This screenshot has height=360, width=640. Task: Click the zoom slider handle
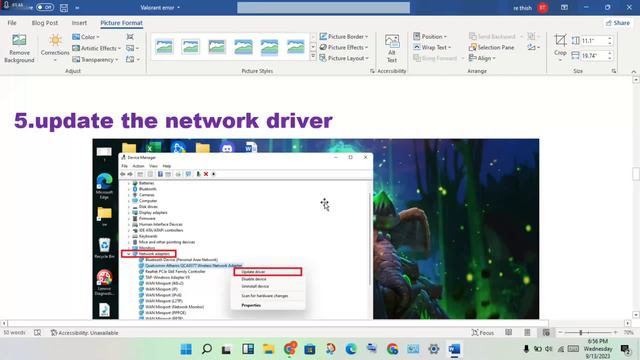coord(581,333)
